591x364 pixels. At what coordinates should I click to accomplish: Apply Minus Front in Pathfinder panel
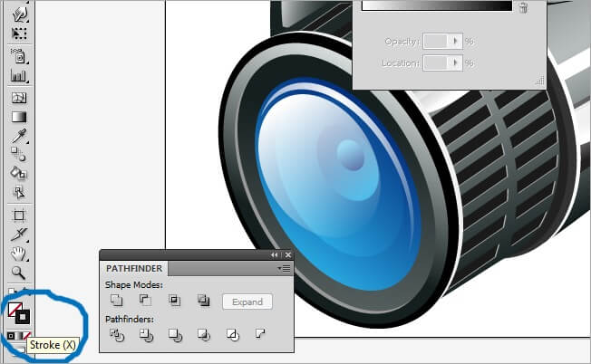[x=144, y=302]
